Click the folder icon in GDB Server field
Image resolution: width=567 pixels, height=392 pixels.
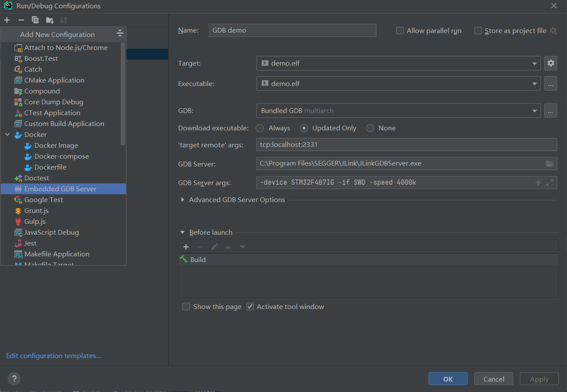click(x=550, y=164)
